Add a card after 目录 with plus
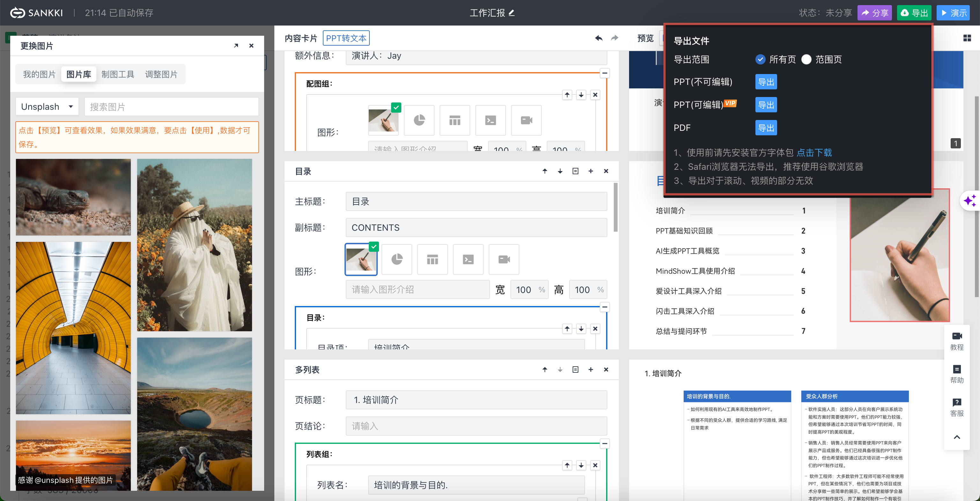This screenshot has width=980, height=501. [x=590, y=171]
